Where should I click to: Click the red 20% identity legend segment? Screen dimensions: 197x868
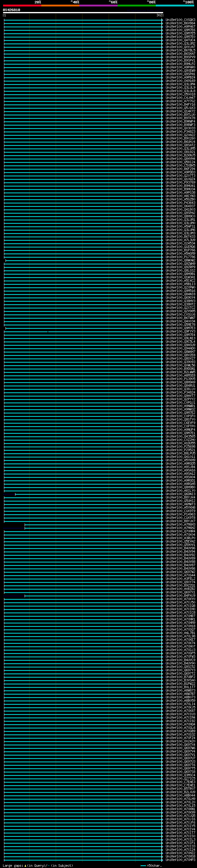point(22,6)
